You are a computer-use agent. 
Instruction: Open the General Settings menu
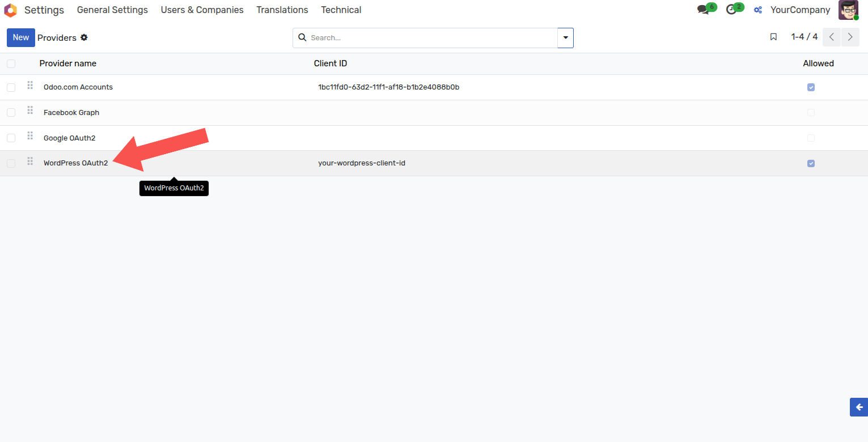click(112, 10)
